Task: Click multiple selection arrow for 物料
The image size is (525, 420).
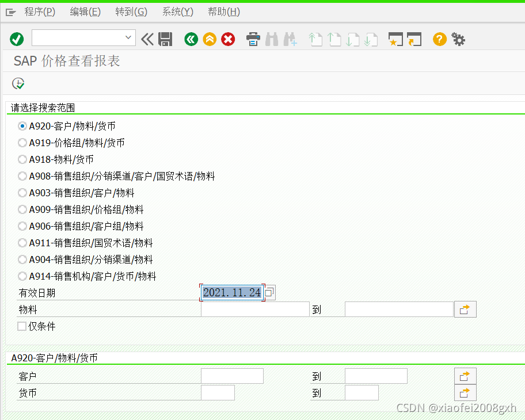Action: pos(465,309)
